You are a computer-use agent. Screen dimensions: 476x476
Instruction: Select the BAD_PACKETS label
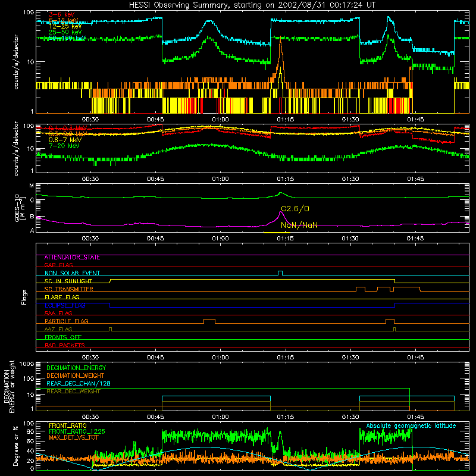tap(65, 345)
